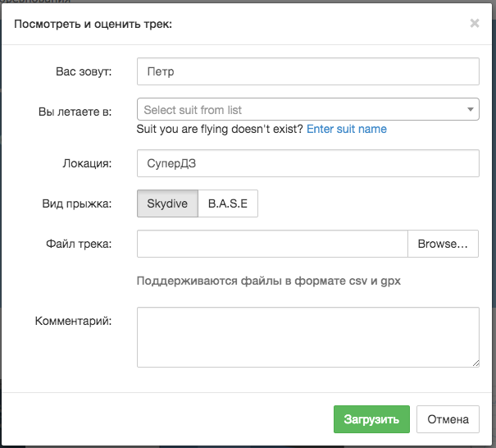Select Skydive jump type
Screen dimensions: 496x448
coord(167,203)
